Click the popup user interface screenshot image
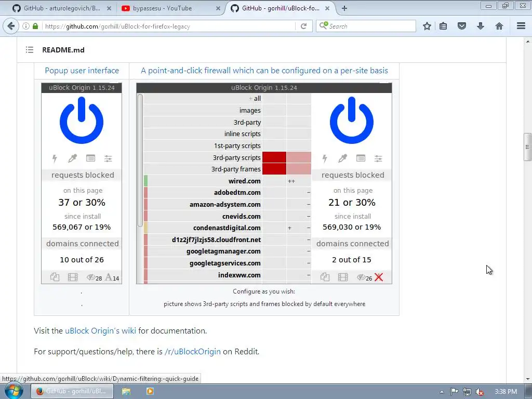This screenshot has height=399, width=532. (82, 183)
